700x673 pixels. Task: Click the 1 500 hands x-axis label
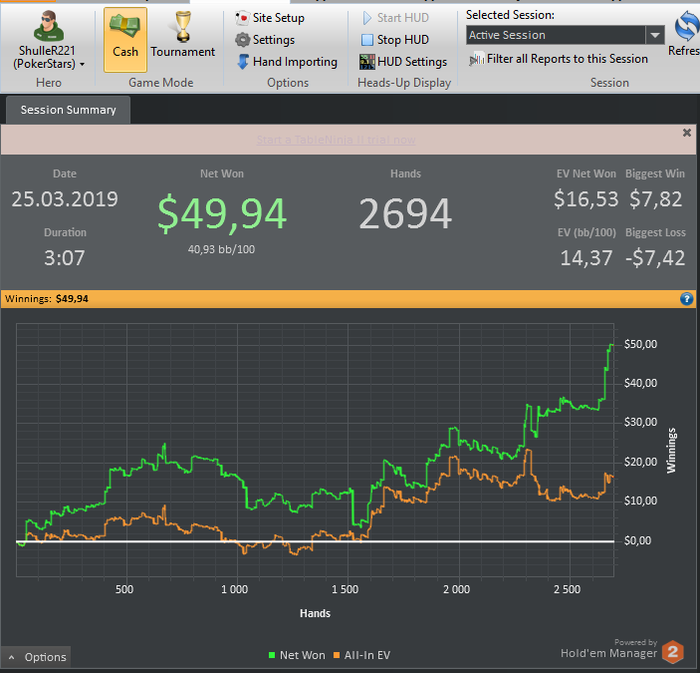pyautogui.click(x=345, y=589)
